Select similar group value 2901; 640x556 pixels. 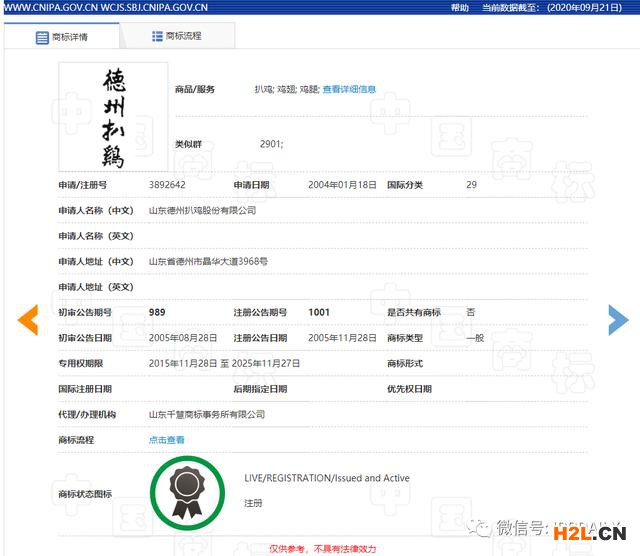[x=271, y=144]
